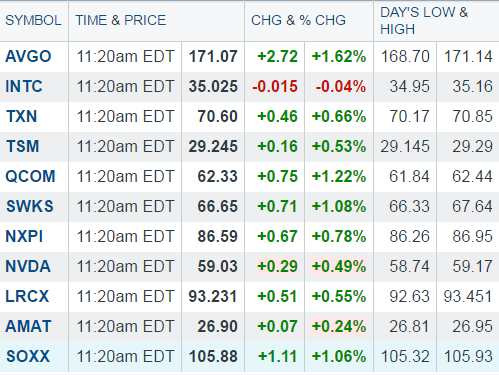The width and height of the screenshot is (499, 375).
Task: Open the SOXX symbol link
Action: pyautogui.click(x=28, y=356)
